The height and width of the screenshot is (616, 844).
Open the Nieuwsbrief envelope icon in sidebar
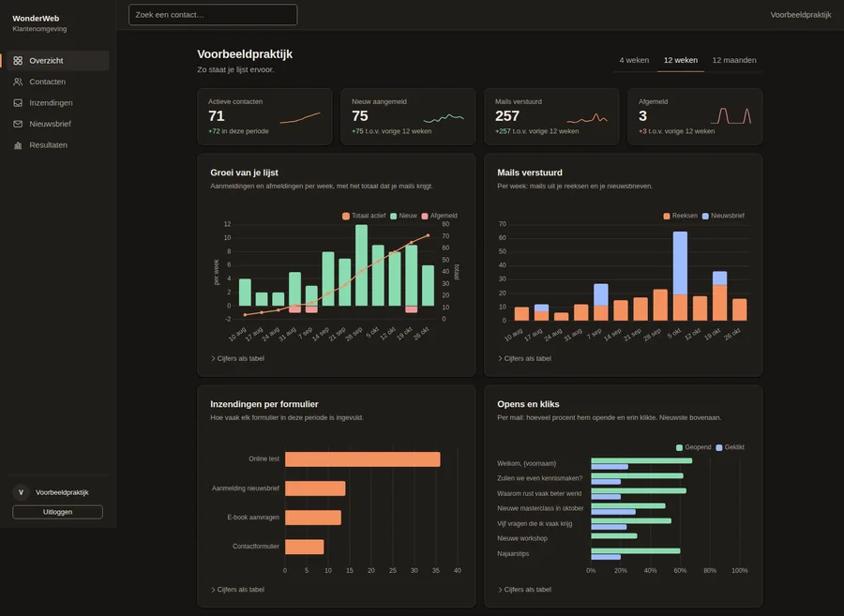point(18,124)
